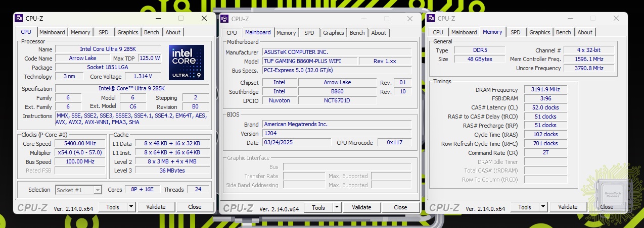Select Memory tab in Mainboard window

coord(286,33)
